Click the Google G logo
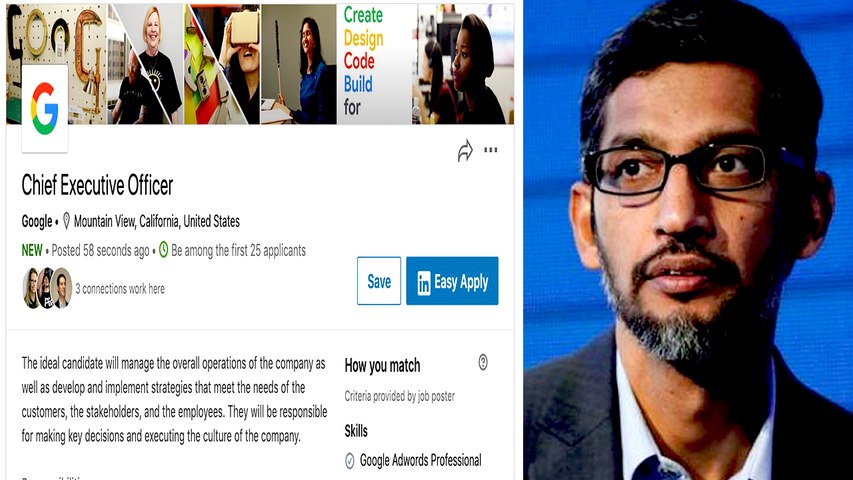 45,108
